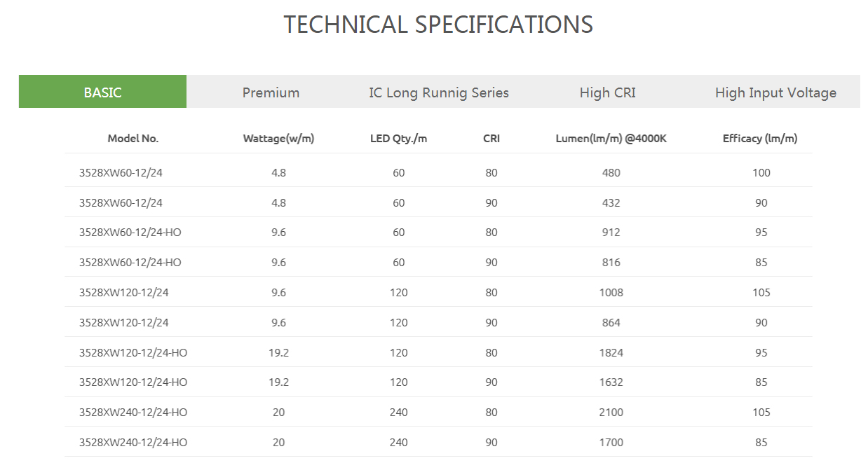
Task: Click the TECHNICAL SPECIFICATIONS heading
Action: [438, 25]
